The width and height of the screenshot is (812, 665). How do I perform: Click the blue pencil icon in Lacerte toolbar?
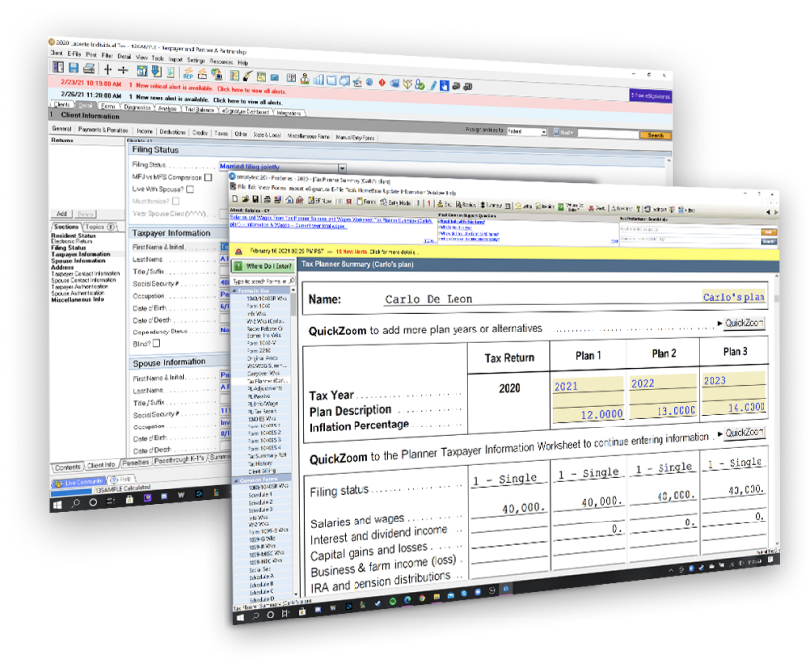(x=433, y=85)
